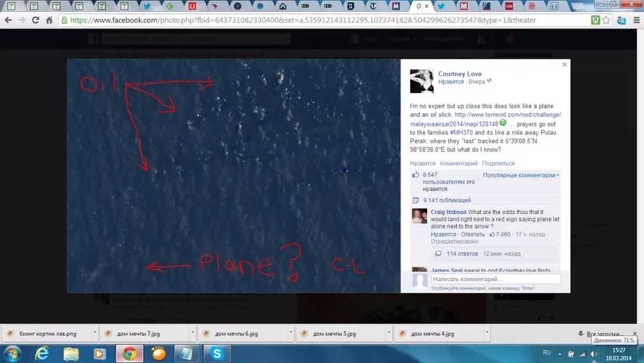Open Skype from the taskbar
The width and height of the screenshot is (644, 363).
coord(217,353)
